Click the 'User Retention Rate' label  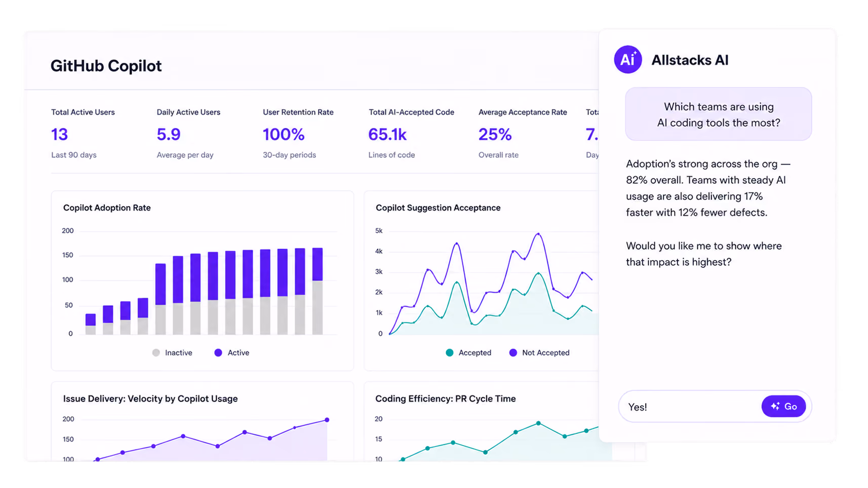(x=298, y=112)
